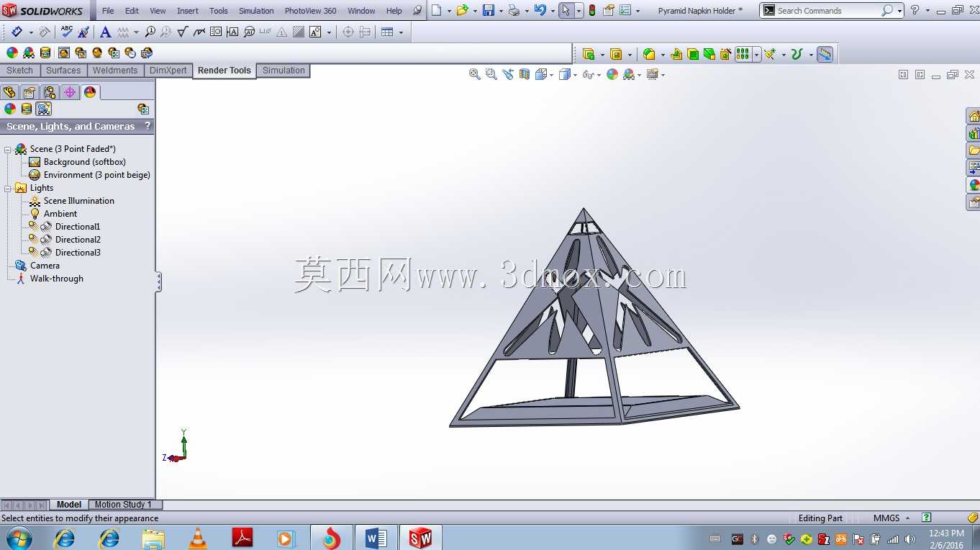Click Edit Scene icon in Render Tools
The height and width of the screenshot is (550, 980).
[x=29, y=53]
